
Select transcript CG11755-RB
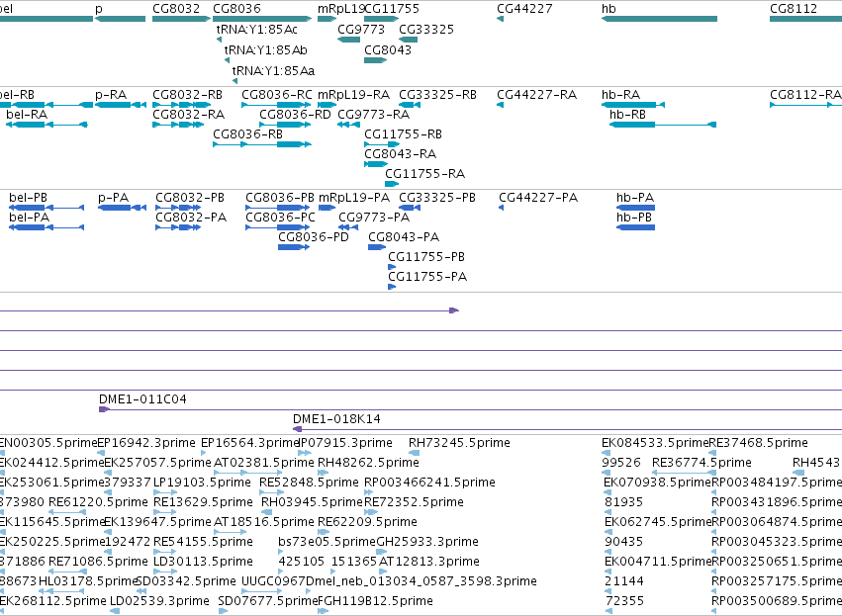click(382, 144)
